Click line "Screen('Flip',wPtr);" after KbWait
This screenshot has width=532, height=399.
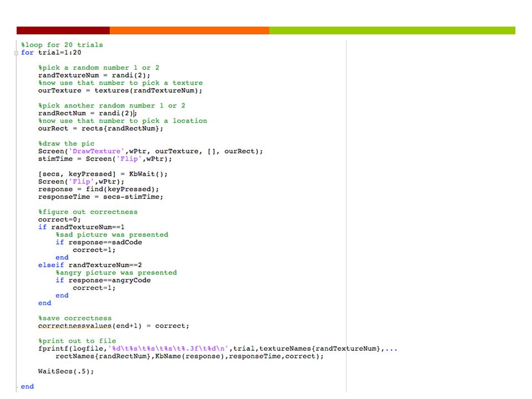coord(81,182)
